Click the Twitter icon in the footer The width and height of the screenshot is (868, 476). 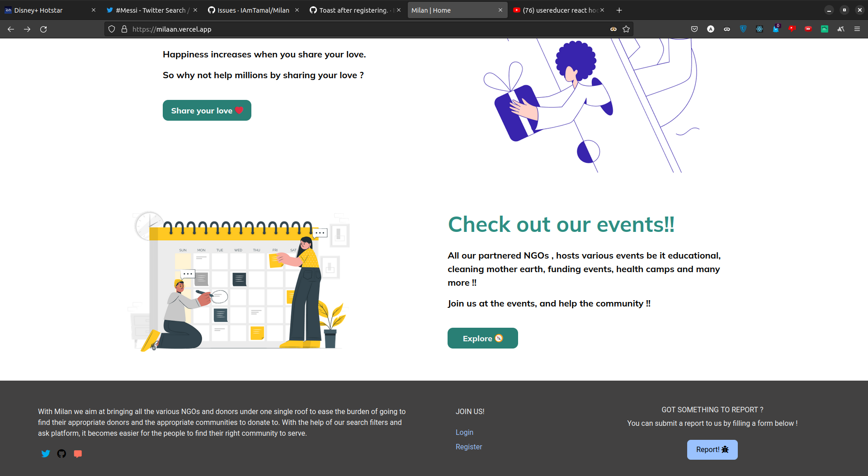[x=46, y=454]
